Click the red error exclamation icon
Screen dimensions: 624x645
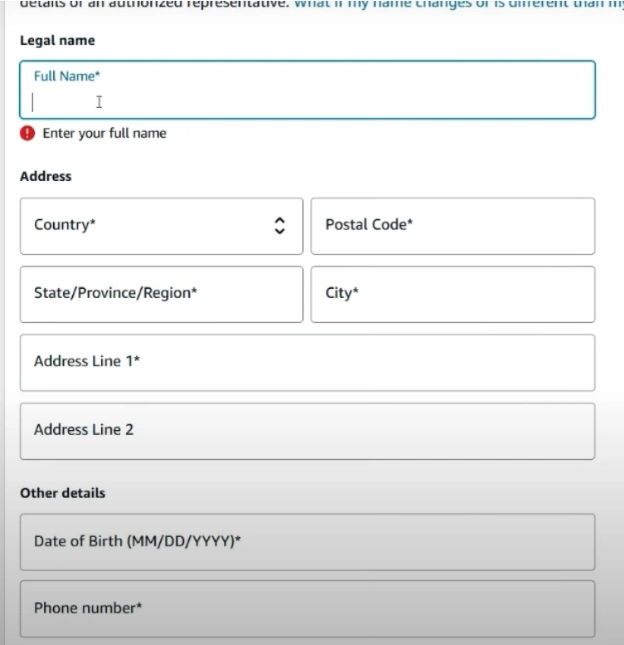pos(27,133)
